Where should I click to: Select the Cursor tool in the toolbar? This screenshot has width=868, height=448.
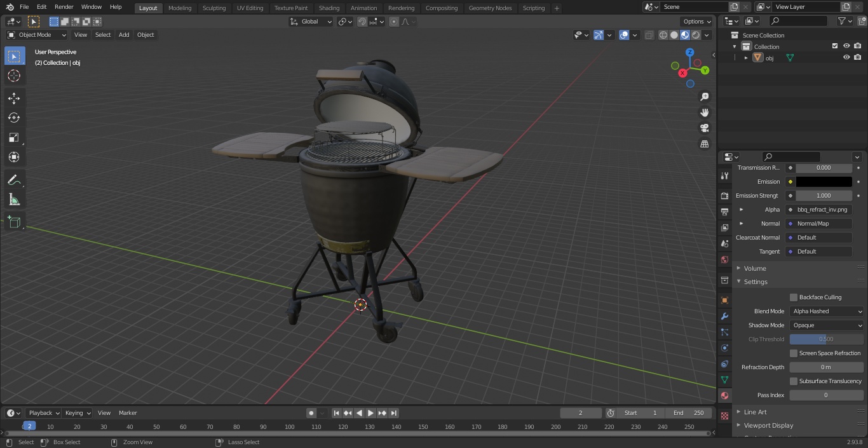pyautogui.click(x=14, y=76)
